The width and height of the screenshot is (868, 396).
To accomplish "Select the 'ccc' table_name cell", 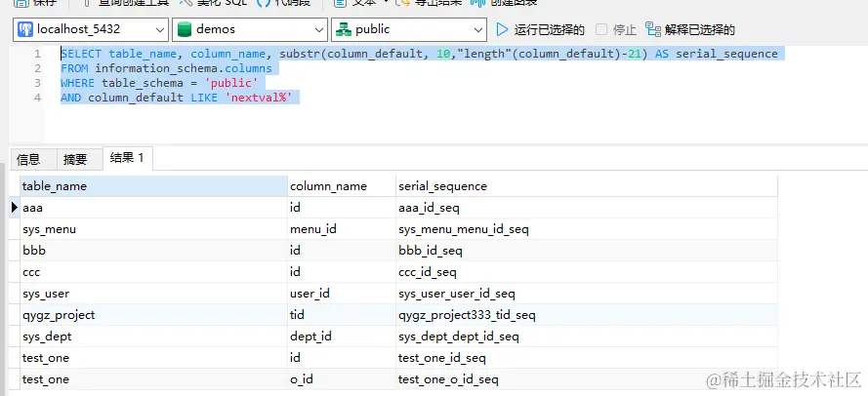I will point(154,272).
